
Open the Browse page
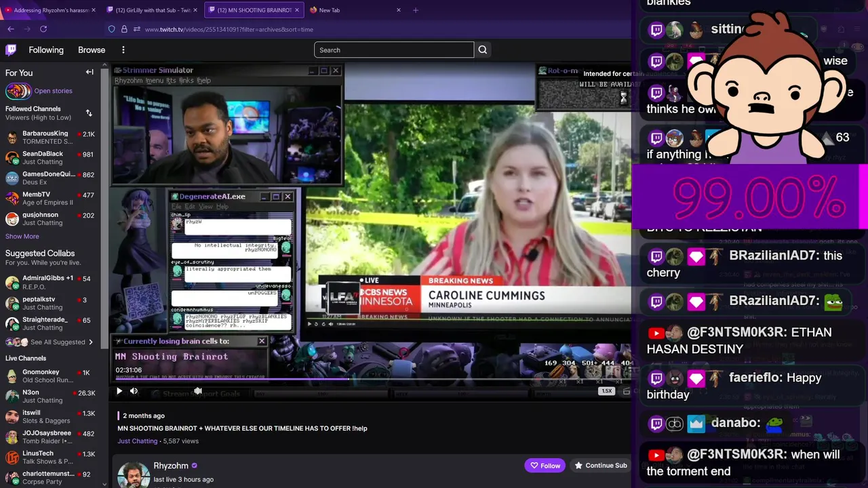click(92, 49)
